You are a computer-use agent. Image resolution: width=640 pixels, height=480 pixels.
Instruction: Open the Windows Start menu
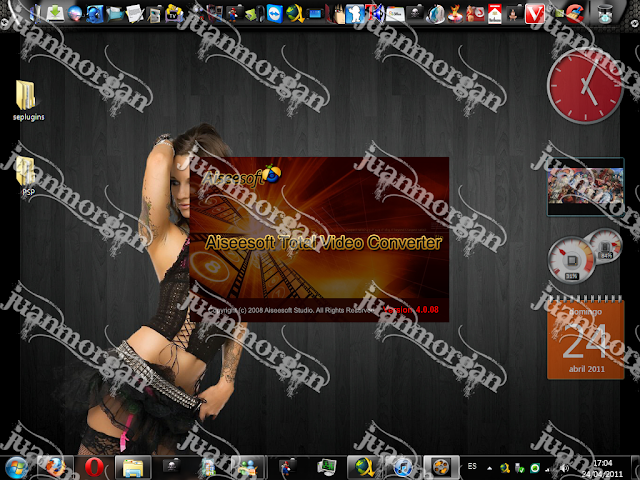(x=15, y=468)
